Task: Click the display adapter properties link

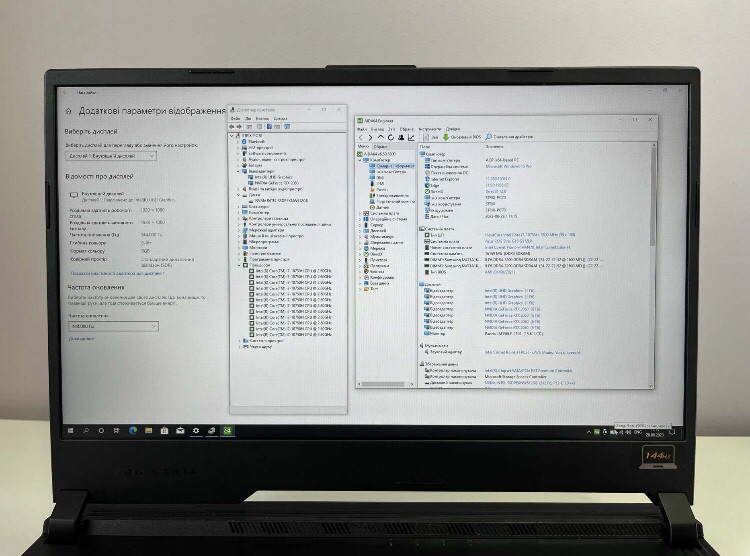Action: [130, 272]
